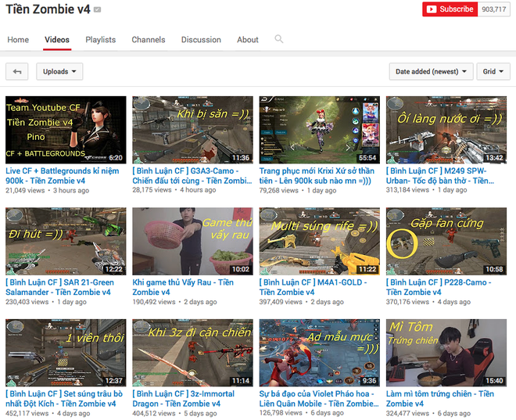Click the 'Gặp fan cứng' thumbnail
The width and height of the screenshot is (516, 420).
coord(446,241)
